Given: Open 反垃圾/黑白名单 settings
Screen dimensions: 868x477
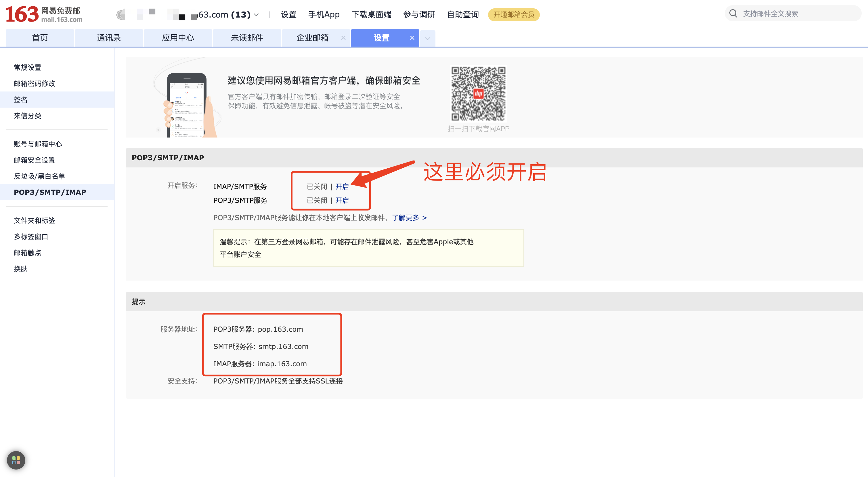Looking at the screenshot, I should pyautogui.click(x=39, y=176).
